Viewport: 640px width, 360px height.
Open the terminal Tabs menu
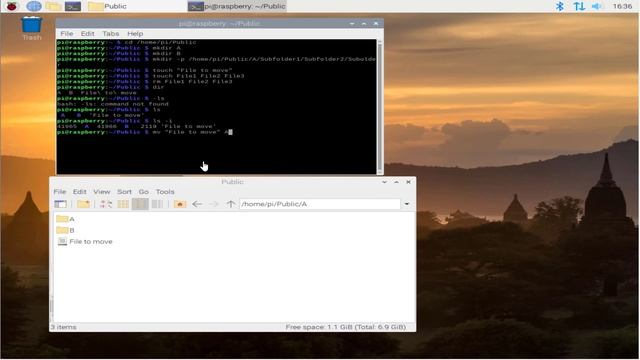tap(111, 33)
